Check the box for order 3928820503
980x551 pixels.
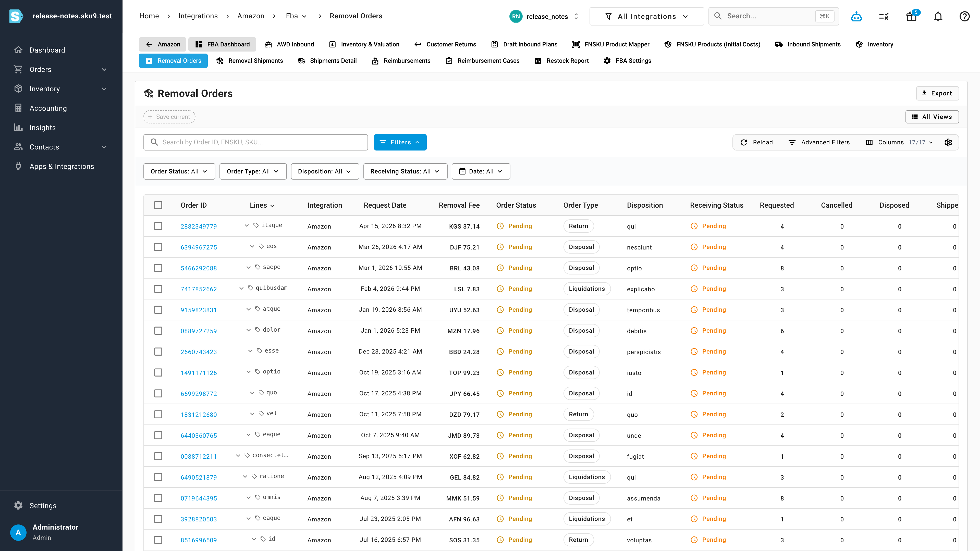158,519
